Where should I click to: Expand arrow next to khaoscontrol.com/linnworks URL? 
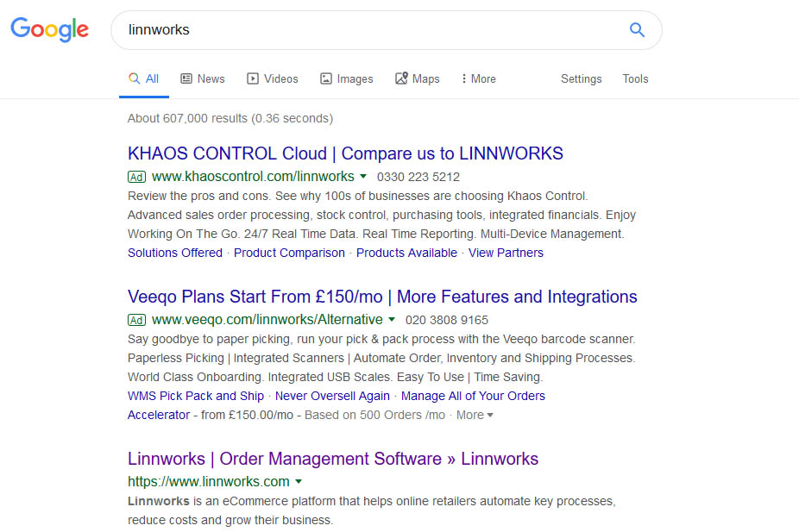point(363,176)
